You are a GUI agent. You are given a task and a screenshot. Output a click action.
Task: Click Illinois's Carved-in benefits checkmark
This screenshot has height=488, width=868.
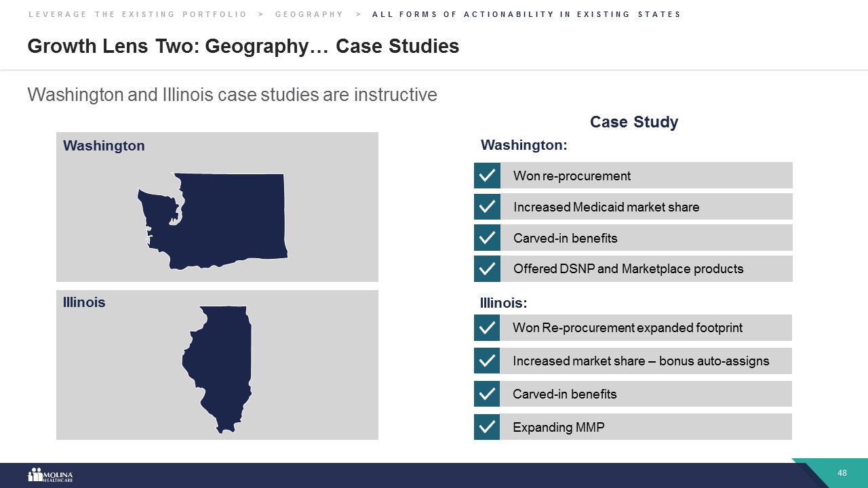[x=487, y=394]
